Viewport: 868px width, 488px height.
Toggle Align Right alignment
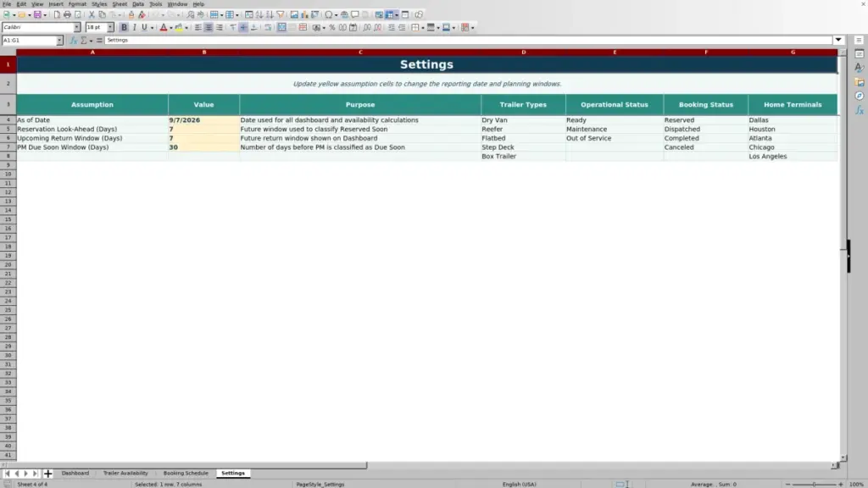point(220,27)
